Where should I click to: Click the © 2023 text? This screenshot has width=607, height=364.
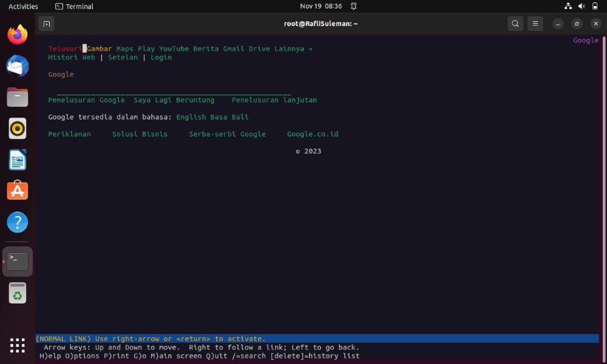pos(308,151)
